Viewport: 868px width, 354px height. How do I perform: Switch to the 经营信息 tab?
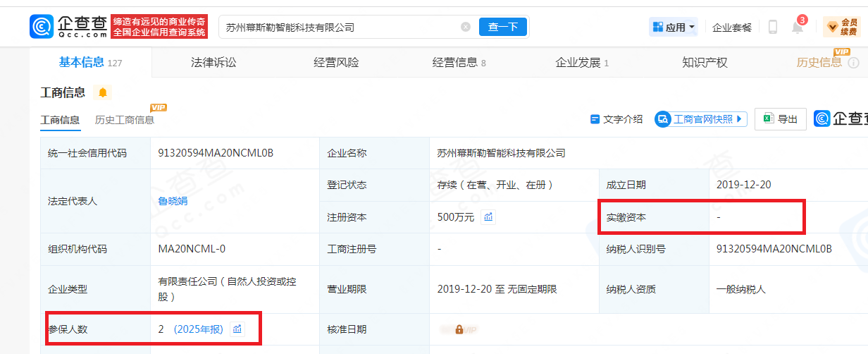459,62
